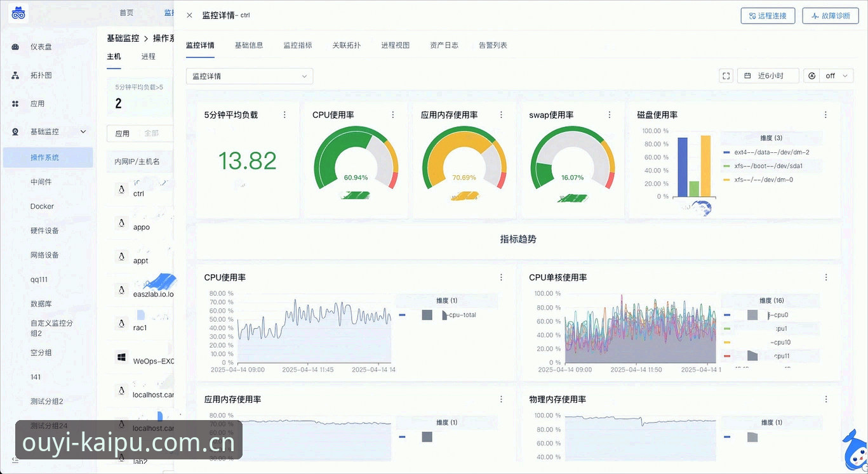The height and width of the screenshot is (474, 868).
Task: Select 操作系统 in the sidebar
Action: coord(48,157)
